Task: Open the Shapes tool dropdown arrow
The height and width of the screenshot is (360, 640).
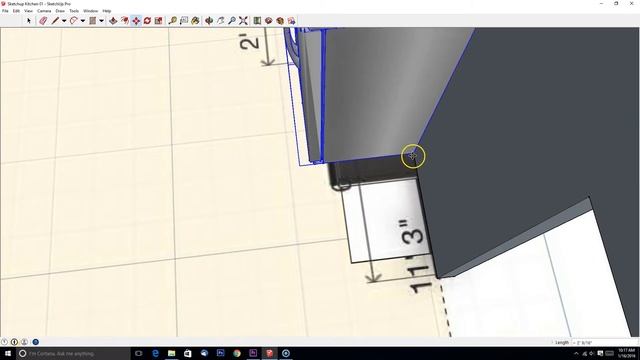Action: click(x=101, y=20)
